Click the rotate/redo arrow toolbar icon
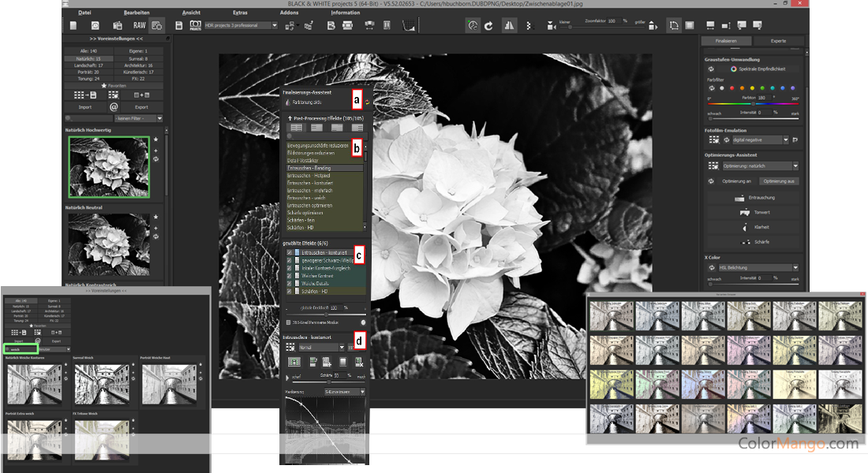868x473 pixels. [488, 25]
